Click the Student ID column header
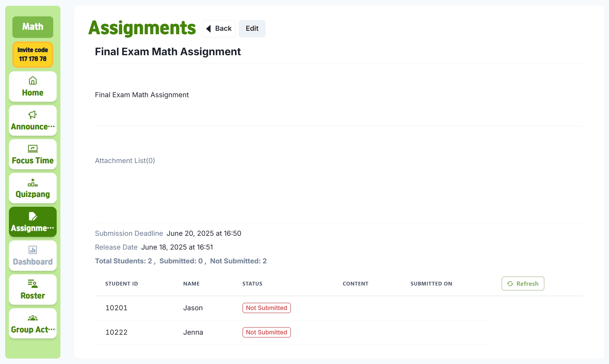Image resolution: width=609 pixels, height=364 pixels. point(121,284)
